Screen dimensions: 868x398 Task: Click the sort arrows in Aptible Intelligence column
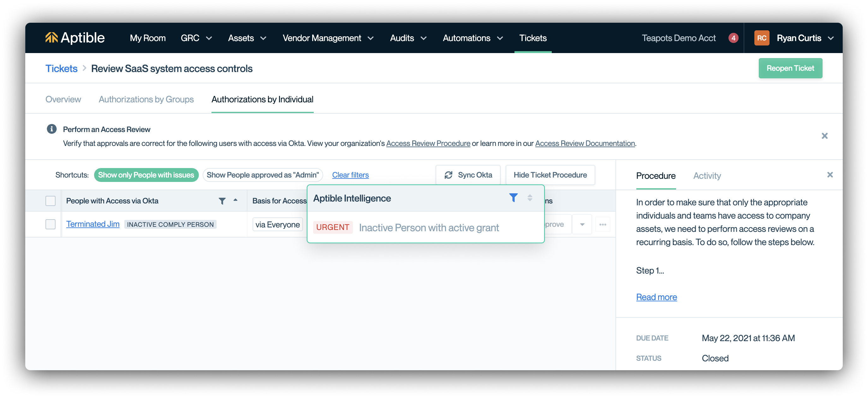pos(530,198)
